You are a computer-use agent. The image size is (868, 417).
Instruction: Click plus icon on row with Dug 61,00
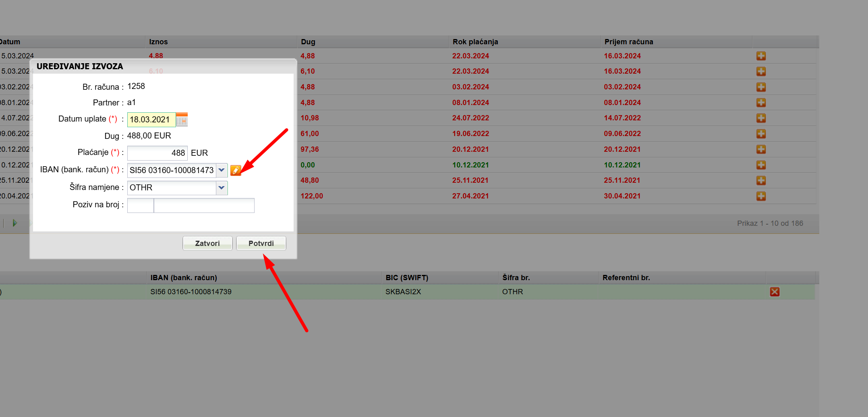coord(761,134)
